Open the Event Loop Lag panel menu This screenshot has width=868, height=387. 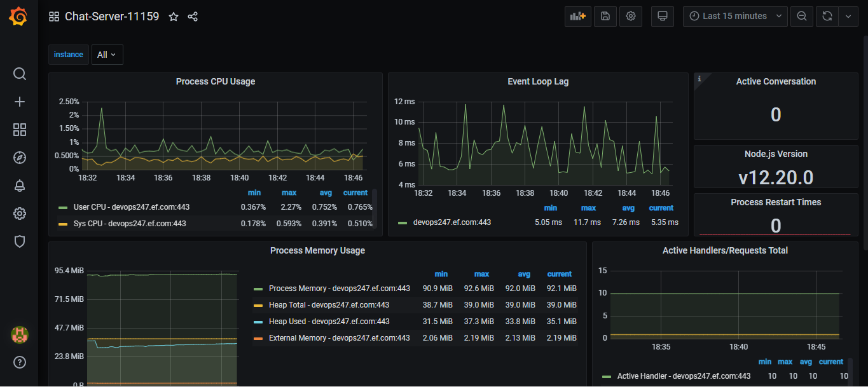tap(538, 81)
